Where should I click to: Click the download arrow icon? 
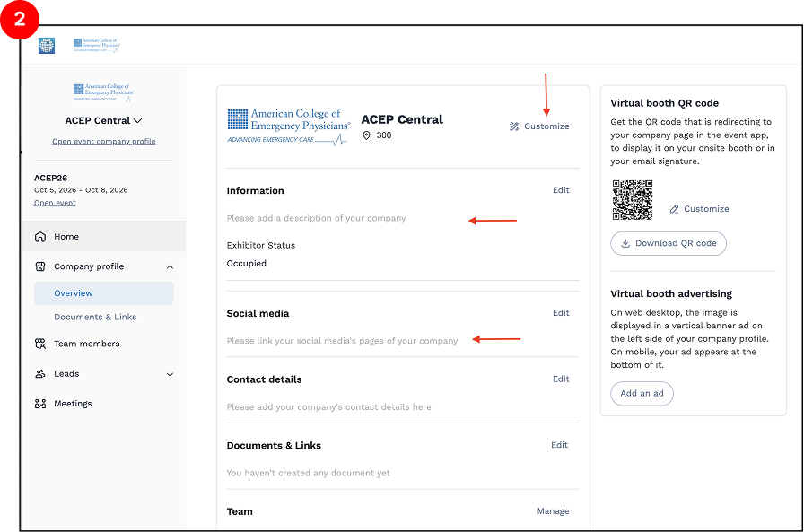click(625, 243)
